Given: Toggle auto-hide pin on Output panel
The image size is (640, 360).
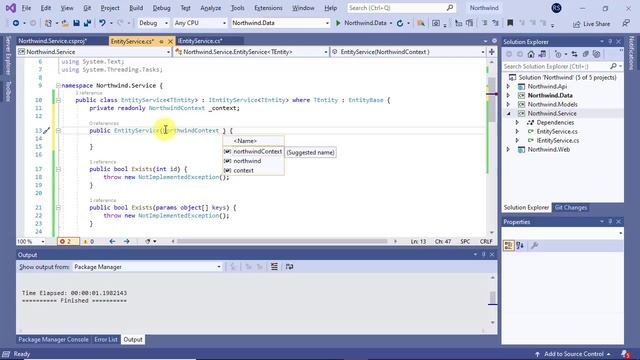Looking at the screenshot, I should (484, 255).
